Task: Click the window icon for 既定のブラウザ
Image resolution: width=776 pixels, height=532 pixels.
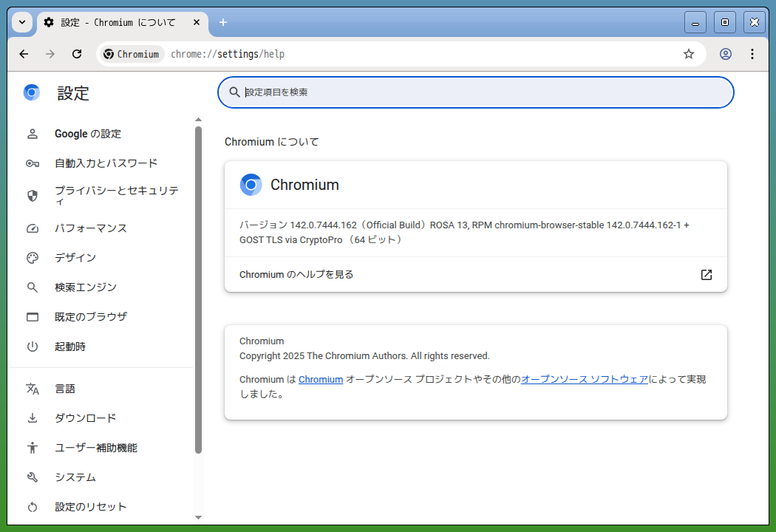Action: tap(33, 317)
